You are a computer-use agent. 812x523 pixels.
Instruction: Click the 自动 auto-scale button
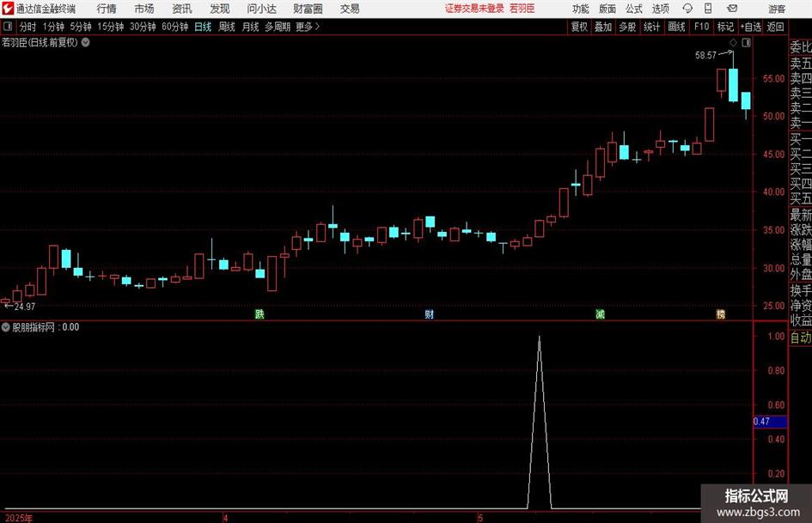(801, 338)
